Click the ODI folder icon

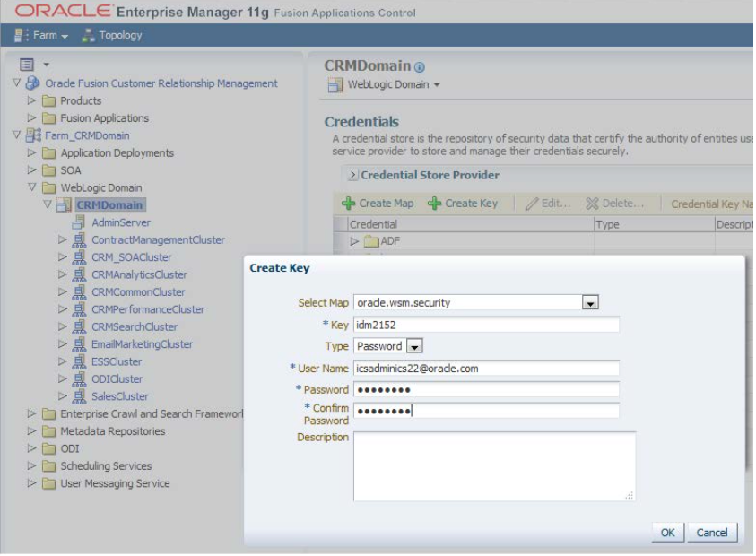click(48, 449)
